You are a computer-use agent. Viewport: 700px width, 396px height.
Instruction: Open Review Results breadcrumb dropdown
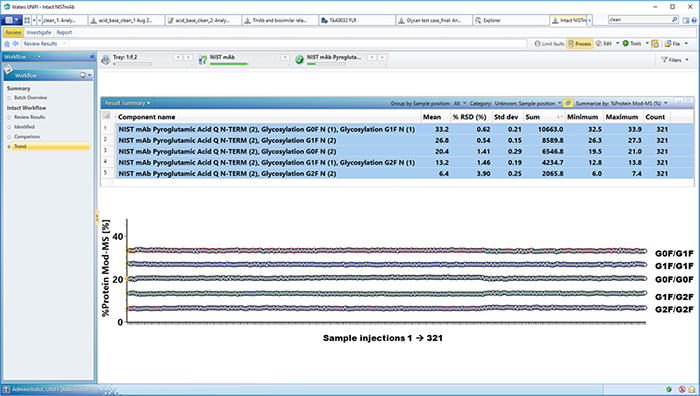65,44
